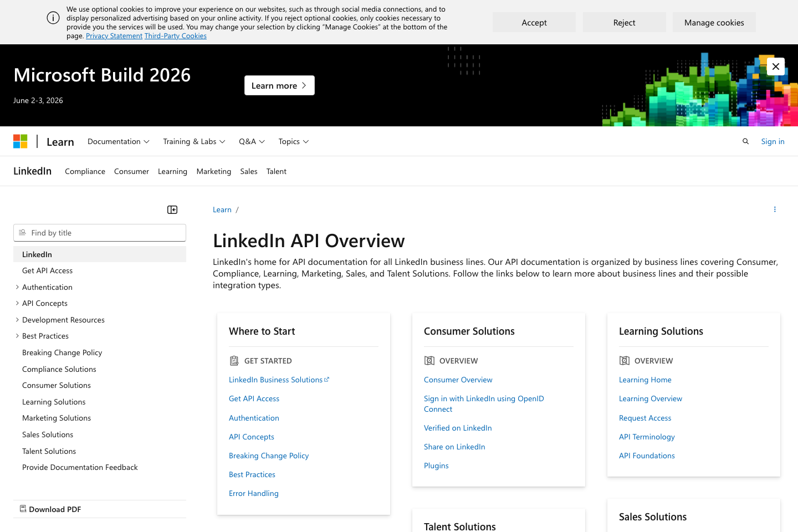Open the Topics dropdown
The image size is (798, 532).
[293, 141]
